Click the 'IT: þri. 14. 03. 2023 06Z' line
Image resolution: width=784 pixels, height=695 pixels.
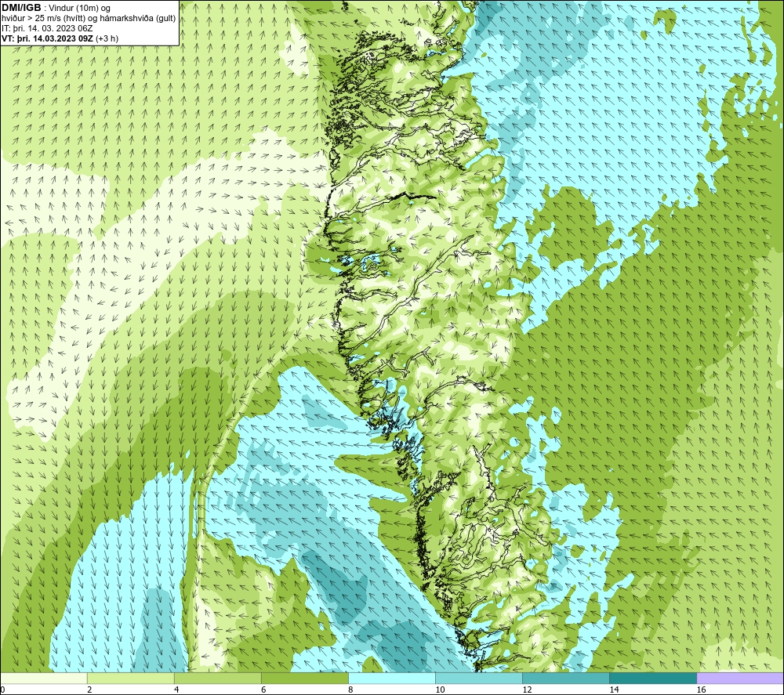click(x=47, y=28)
